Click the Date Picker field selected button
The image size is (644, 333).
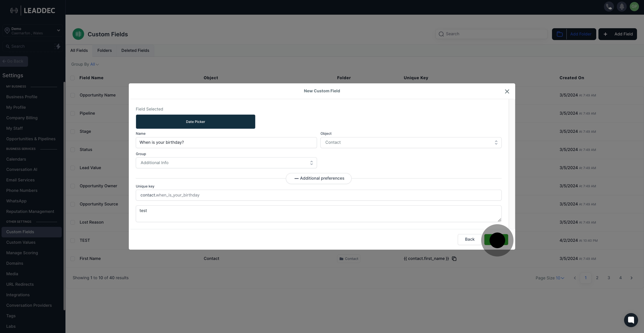(x=195, y=122)
